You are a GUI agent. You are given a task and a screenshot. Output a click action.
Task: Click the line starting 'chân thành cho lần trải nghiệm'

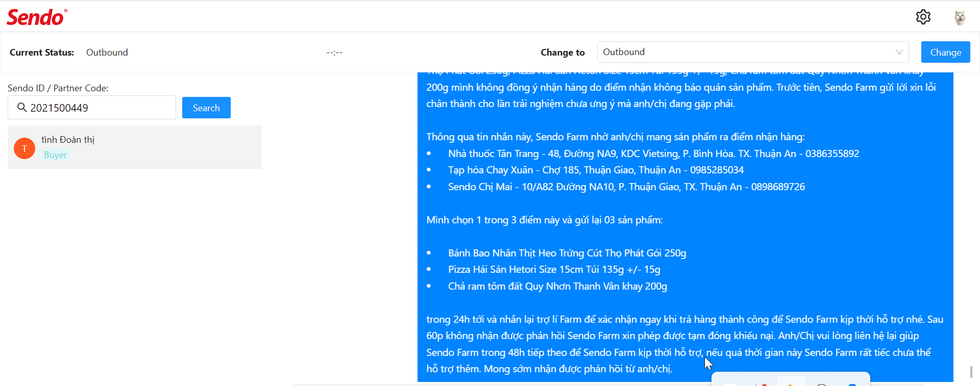click(581, 104)
